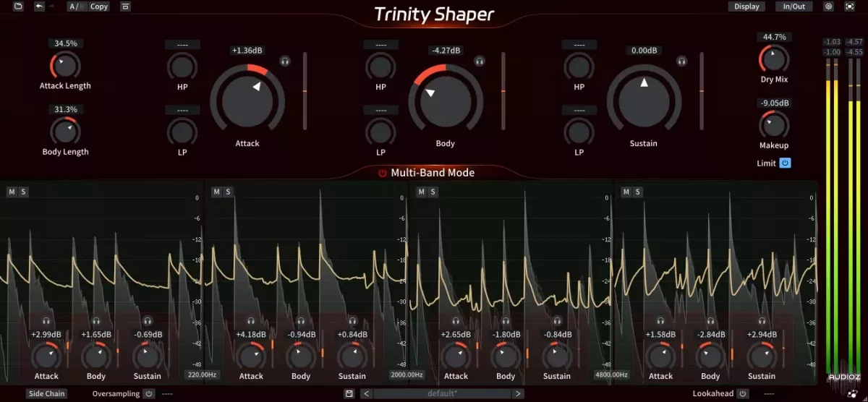Viewport: 868px width, 402px height.
Task: Toggle the Oversampling power button
Action: pos(148,394)
